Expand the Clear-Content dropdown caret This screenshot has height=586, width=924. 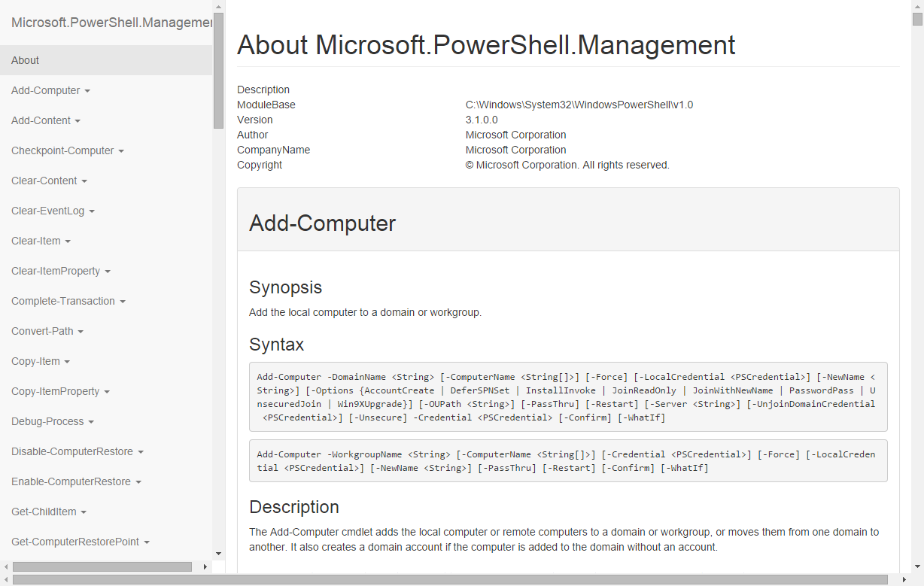[84, 181]
